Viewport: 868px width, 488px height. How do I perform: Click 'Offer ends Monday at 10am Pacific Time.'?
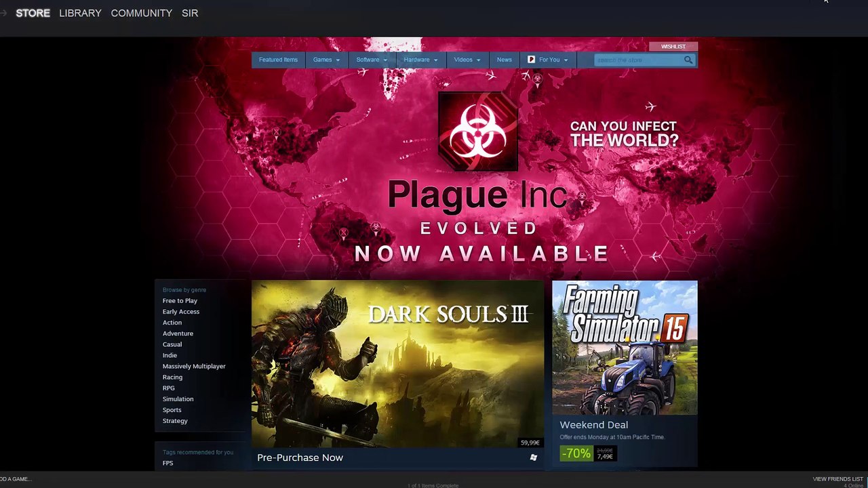612,437
